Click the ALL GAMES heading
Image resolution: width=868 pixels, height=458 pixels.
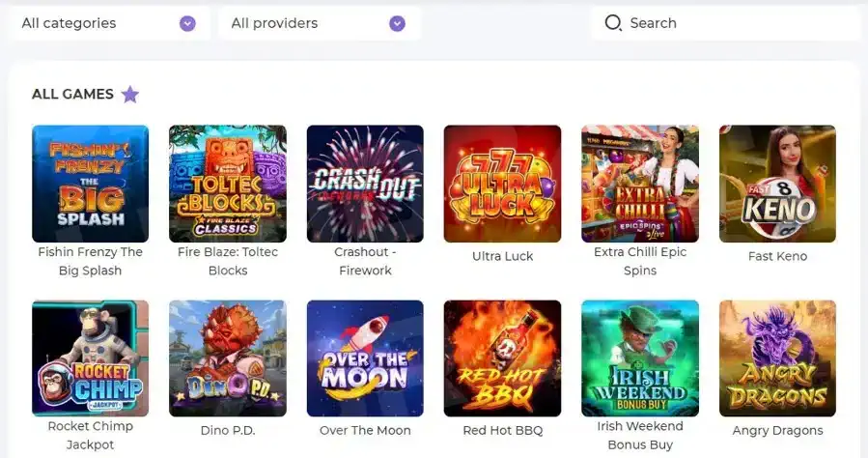tap(72, 94)
